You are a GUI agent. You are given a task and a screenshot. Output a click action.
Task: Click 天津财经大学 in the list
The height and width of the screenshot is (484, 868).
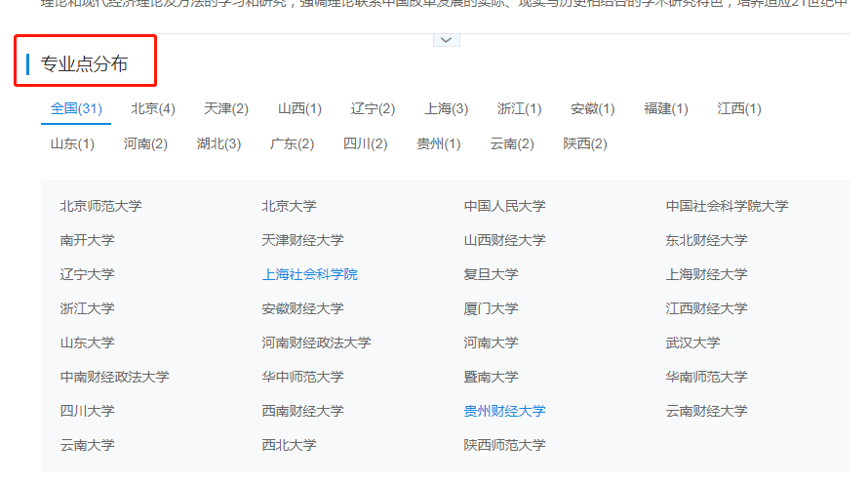coord(302,240)
